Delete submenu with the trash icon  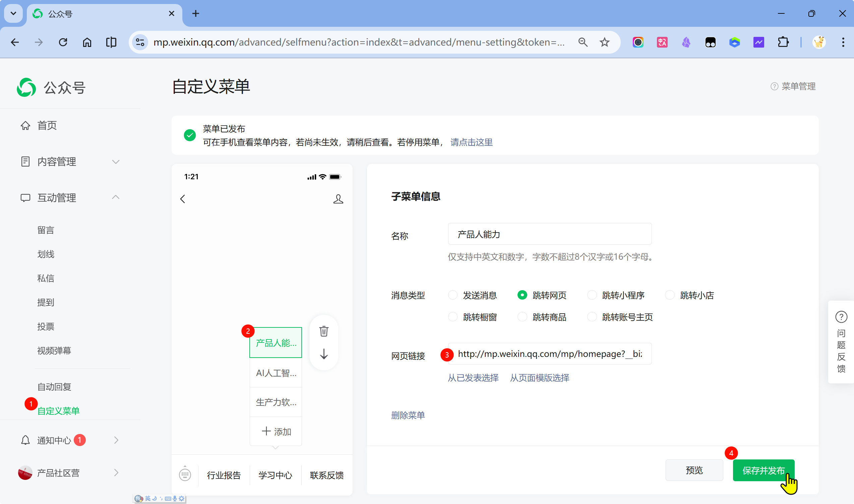(x=324, y=331)
